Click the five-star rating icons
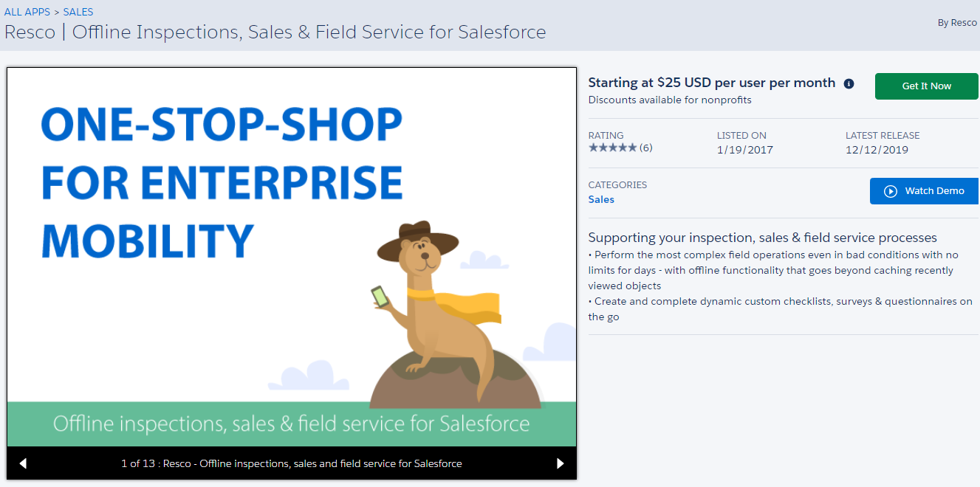Screen dimensions: 980x487 612,148
